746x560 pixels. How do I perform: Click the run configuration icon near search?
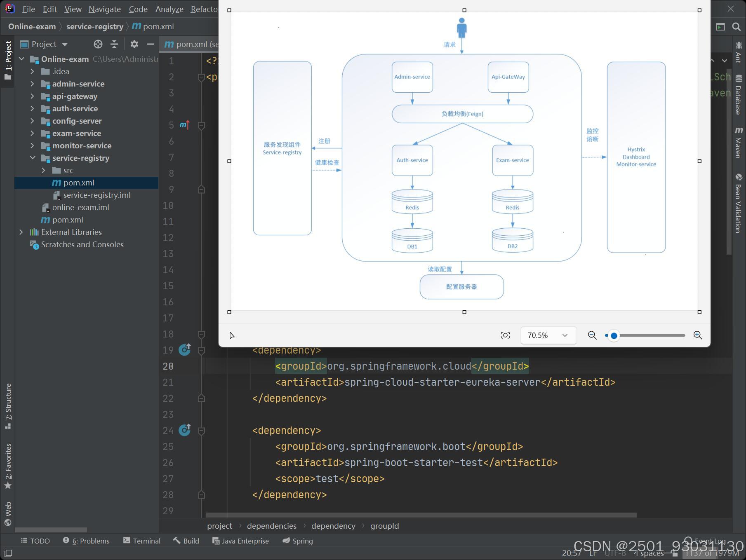(720, 27)
